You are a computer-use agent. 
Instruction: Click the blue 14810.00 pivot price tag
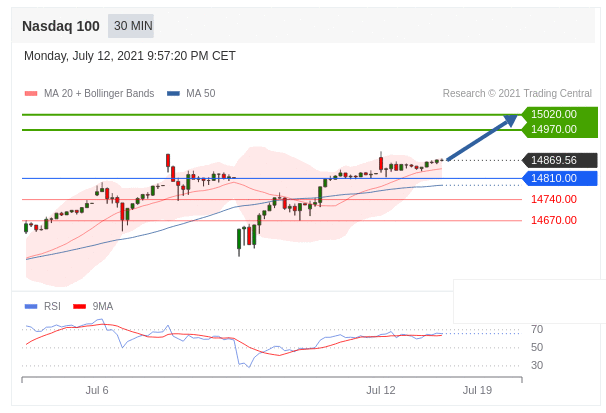(x=553, y=178)
